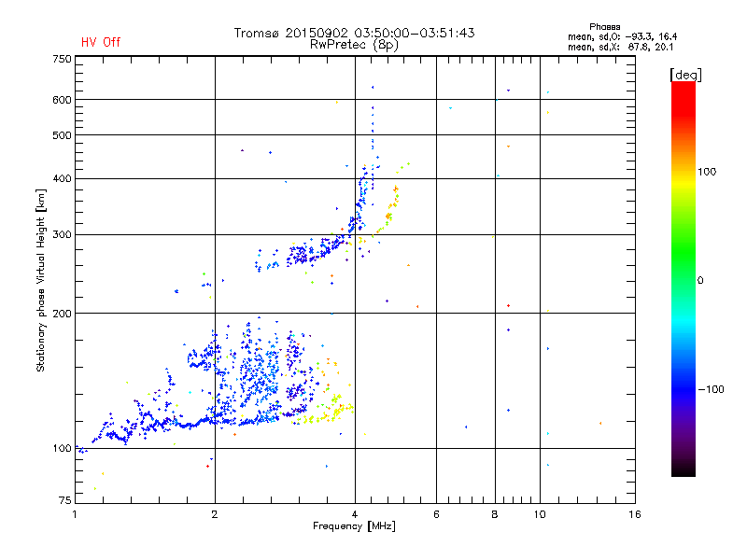Click the y-axis tick label '600'
747x560 pixels.
pyautogui.click(x=63, y=100)
